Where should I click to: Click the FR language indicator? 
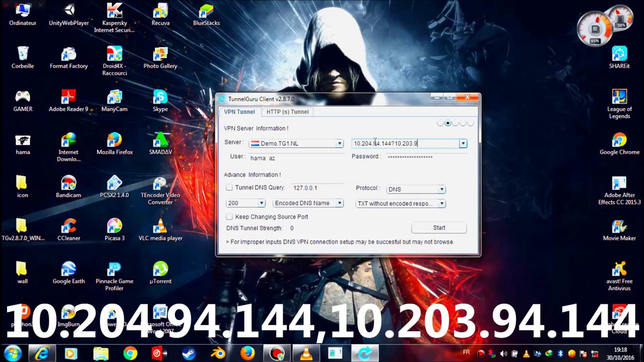pos(466,353)
